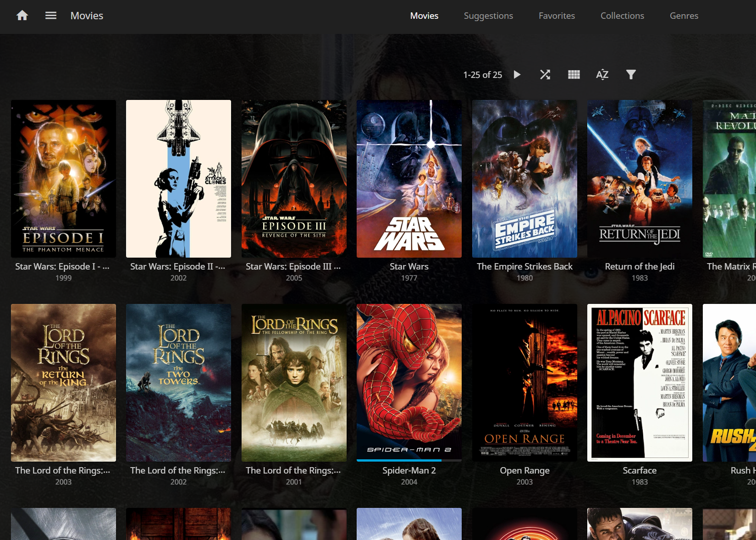Click The Empire Strikes Back title link
Viewport: 756px width, 540px height.
click(524, 266)
